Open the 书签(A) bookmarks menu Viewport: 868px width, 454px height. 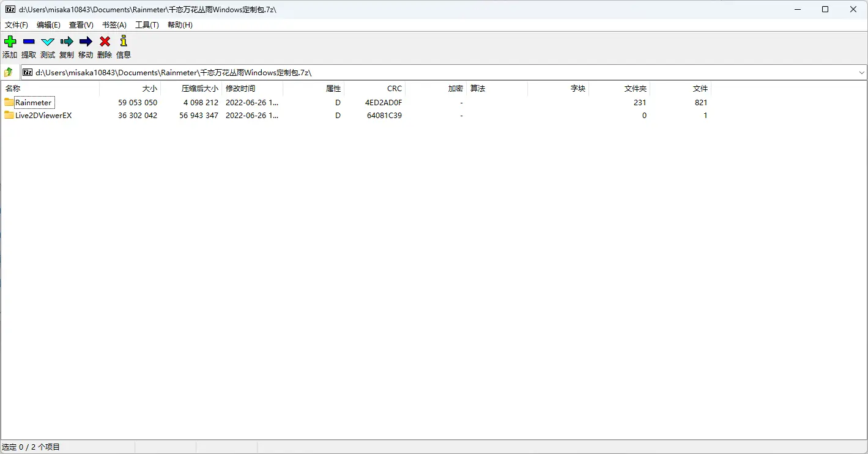114,25
